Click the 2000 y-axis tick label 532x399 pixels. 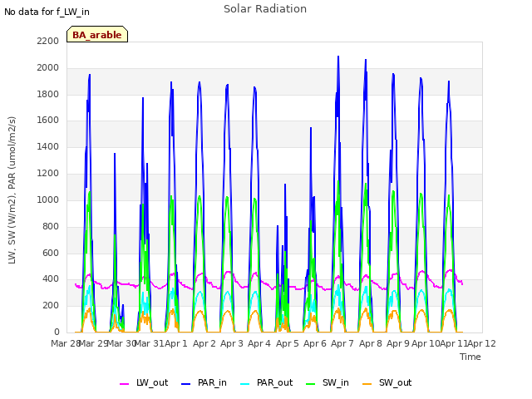[x=48, y=67]
